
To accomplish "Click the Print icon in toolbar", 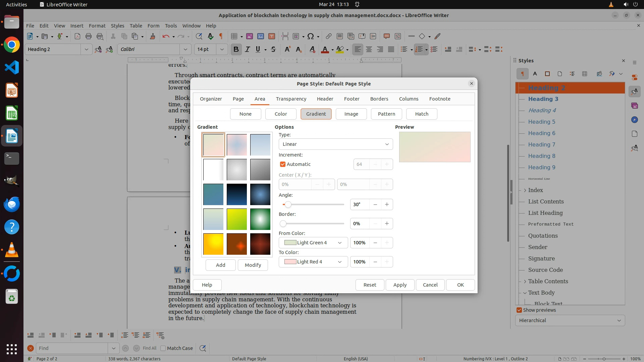I will [x=89, y=36].
